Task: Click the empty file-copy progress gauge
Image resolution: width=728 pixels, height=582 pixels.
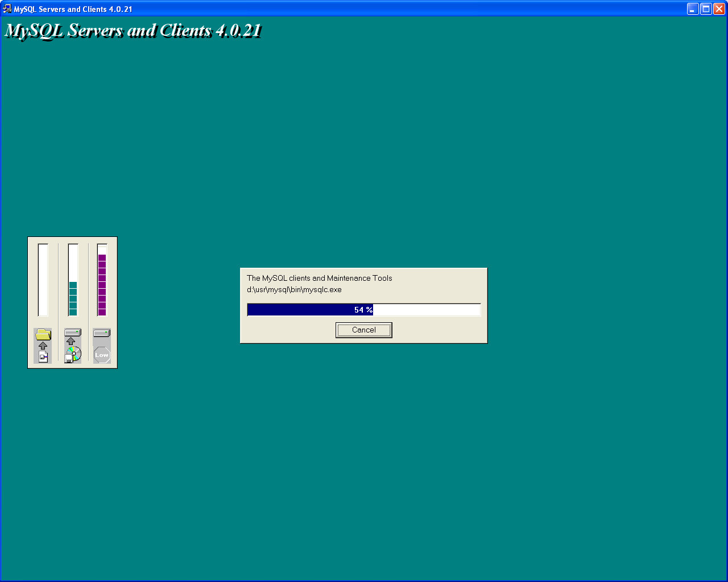Action: pyautogui.click(x=43, y=280)
